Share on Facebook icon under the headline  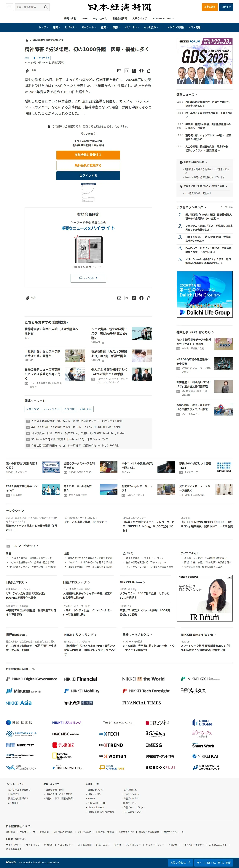point(141,71)
